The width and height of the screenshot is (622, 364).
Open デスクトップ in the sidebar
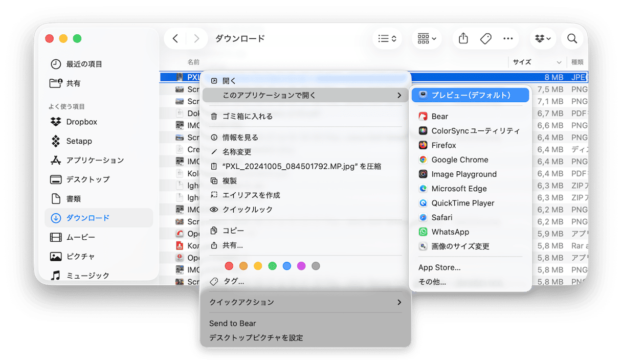pos(99,179)
